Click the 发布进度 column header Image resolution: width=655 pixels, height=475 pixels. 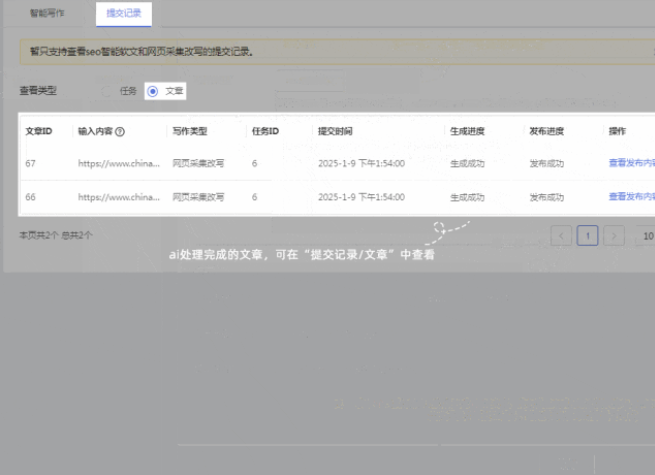point(547,131)
